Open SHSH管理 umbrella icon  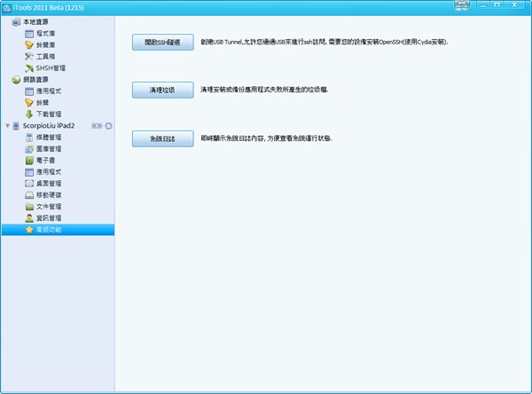pyautogui.click(x=29, y=68)
